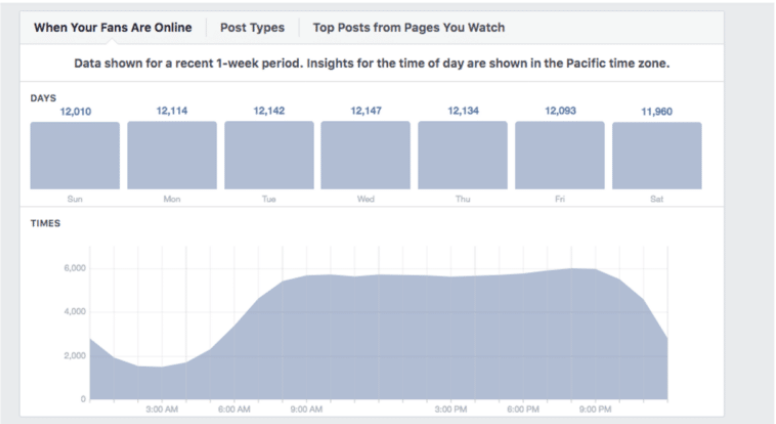Click the 3:00 PM time axis label

point(451,409)
